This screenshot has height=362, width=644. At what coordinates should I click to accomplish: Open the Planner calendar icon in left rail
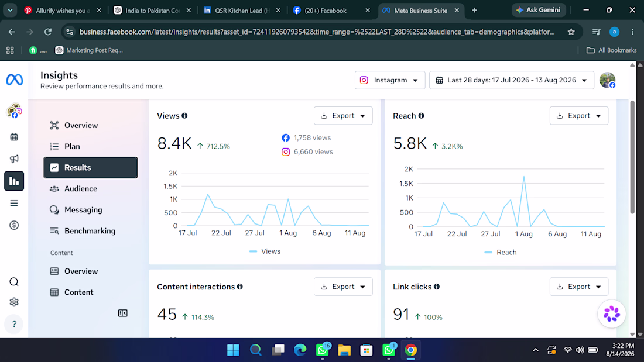(14, 137)
